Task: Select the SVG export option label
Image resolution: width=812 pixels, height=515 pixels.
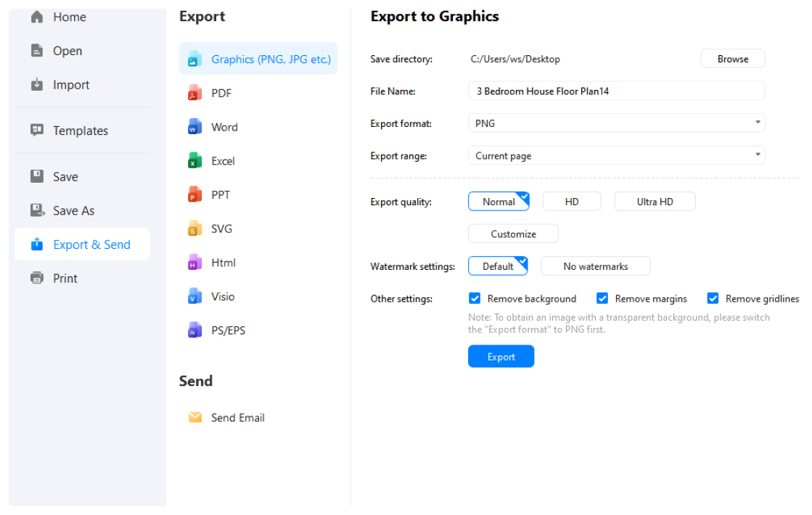Action: pos(221,228)
